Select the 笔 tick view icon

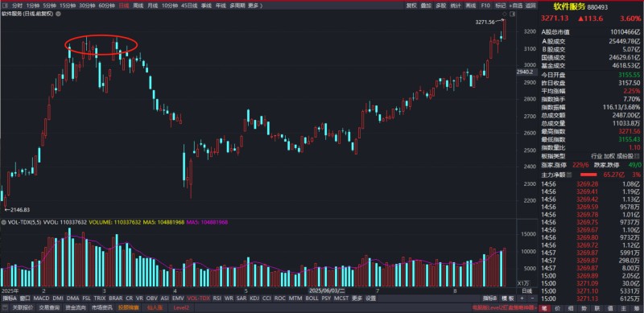click(x=544, y=307)
